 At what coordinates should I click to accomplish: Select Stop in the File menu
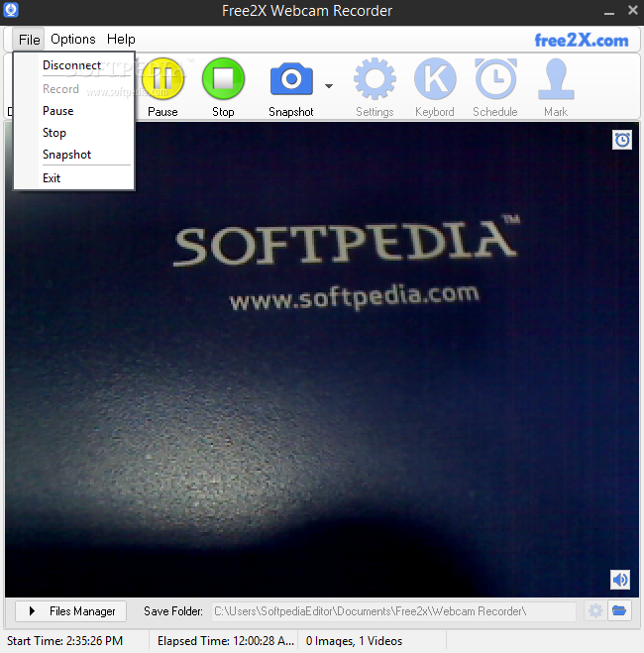pos(74,133)
